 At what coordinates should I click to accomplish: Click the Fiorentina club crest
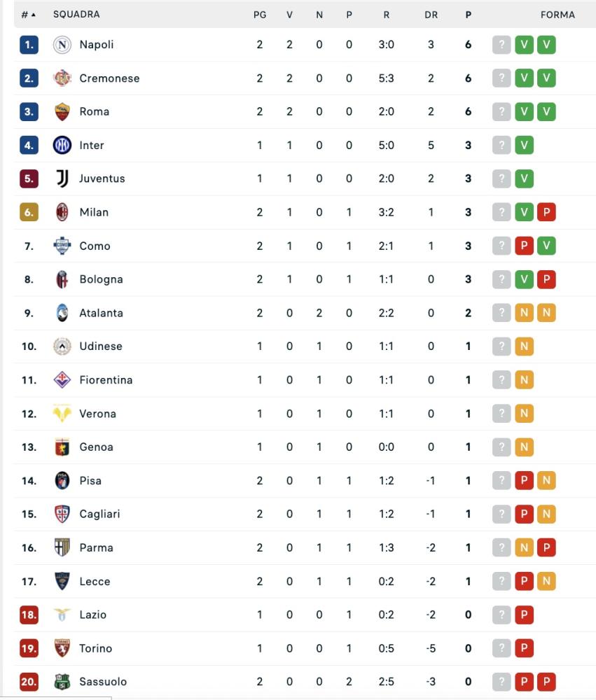pos(62,380)
